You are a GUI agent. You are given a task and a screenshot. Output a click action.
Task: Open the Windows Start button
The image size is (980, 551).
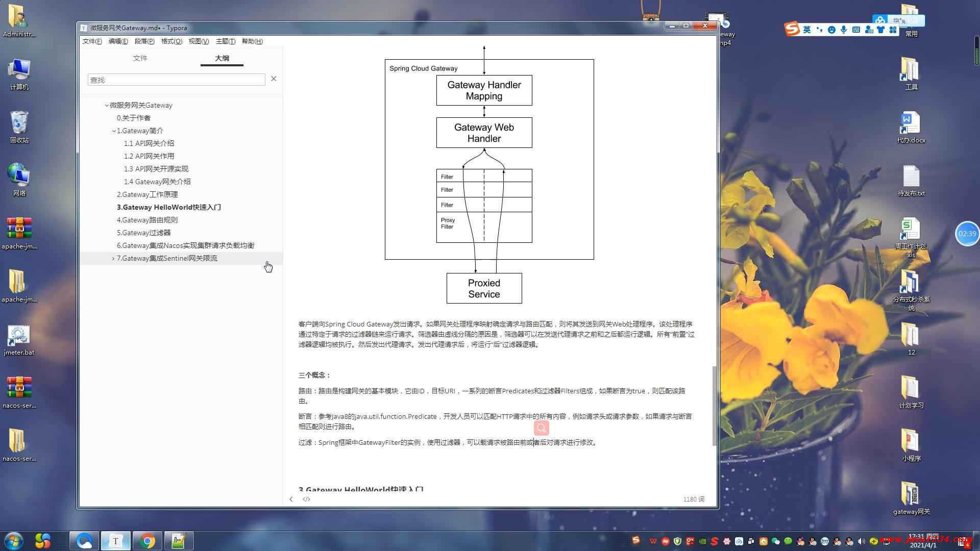(13, 541)
